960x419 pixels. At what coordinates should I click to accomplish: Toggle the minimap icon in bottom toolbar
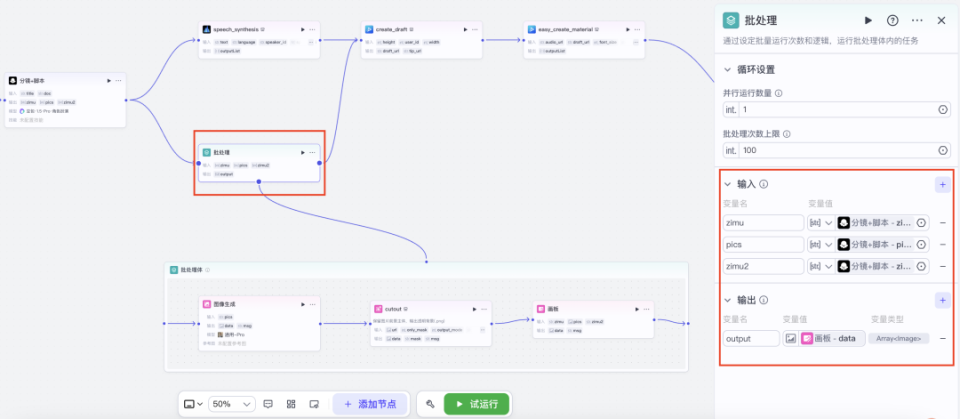(x=314, y=404)
